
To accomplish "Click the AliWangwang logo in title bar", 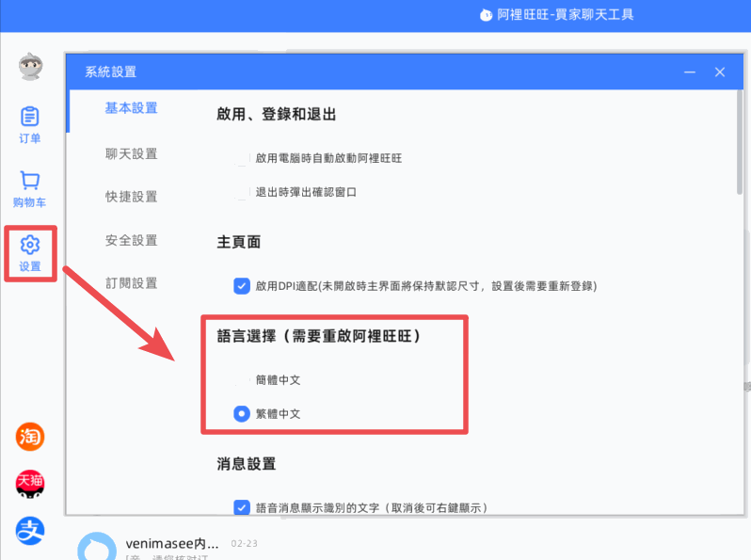I will [486, 15].
